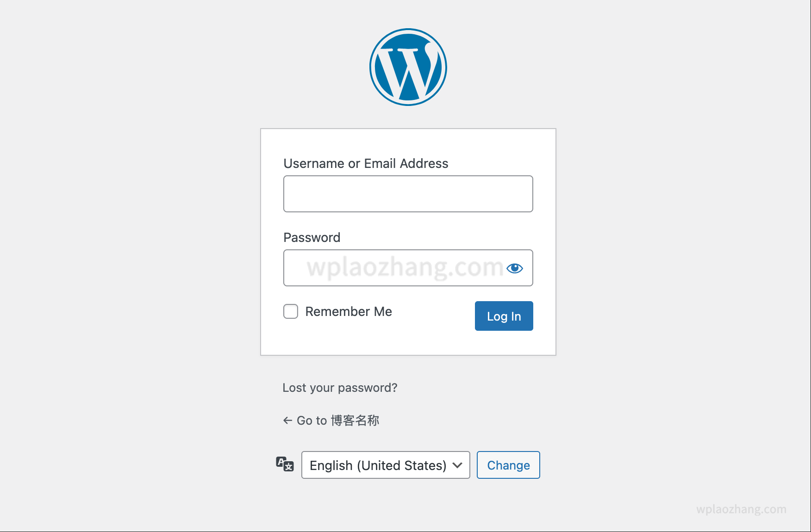Screen dimensions: 811x532
Task: Click the chevron arrow in the language selector
Action: pyautogui.click(x=457, y=465)
